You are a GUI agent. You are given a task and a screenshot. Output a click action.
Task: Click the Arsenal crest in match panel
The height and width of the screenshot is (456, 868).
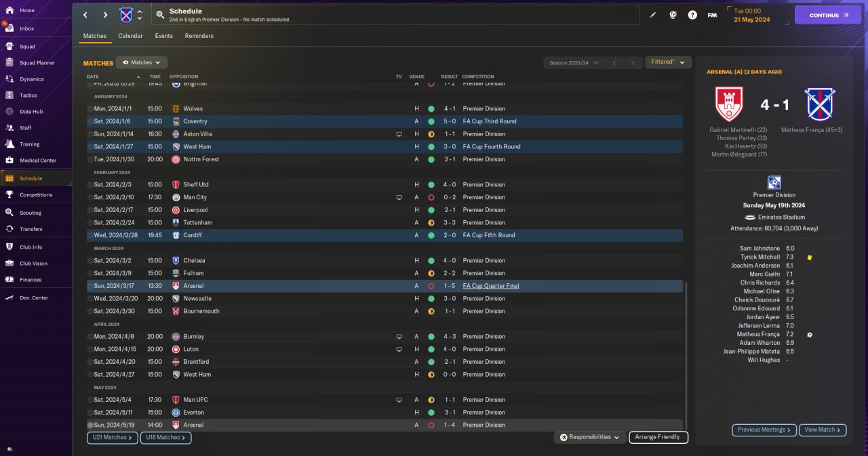[729, 104]
